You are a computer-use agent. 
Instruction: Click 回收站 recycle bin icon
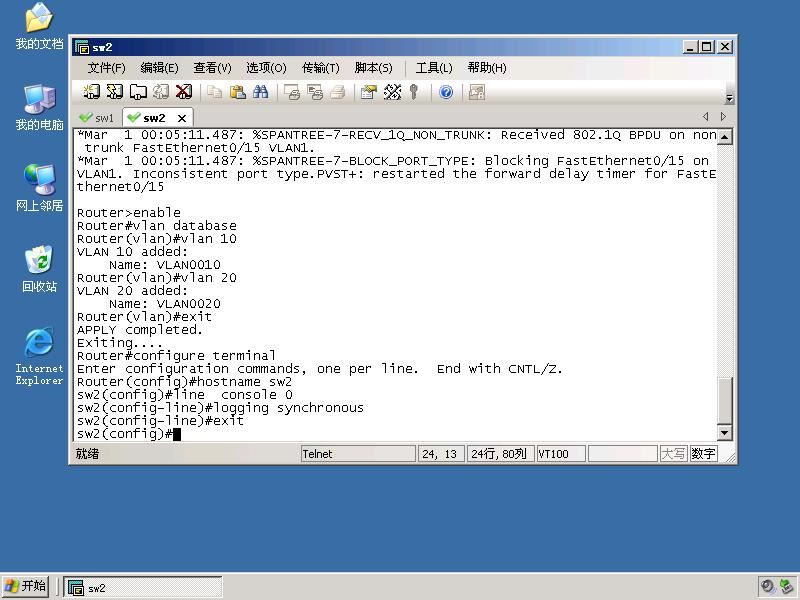pos(39,269)
